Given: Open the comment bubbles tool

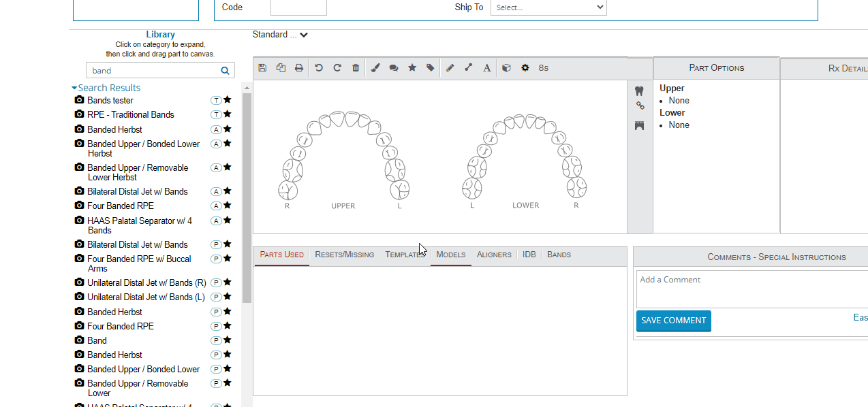Looking at the screenshot, I should [394, 68].
